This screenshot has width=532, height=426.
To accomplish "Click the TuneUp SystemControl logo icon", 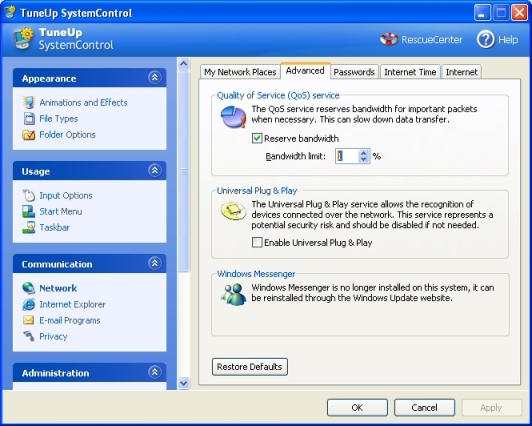I will [x=24, y=38].
